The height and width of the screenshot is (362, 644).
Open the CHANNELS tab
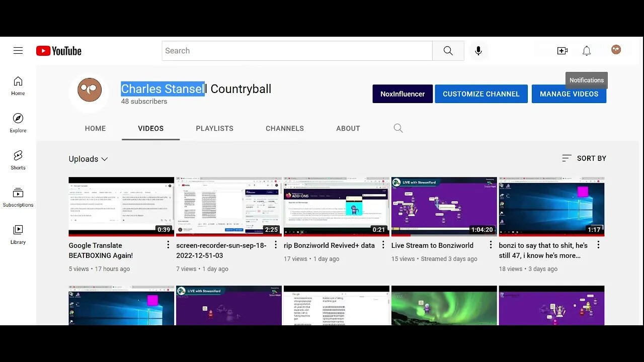coord(285,128)
